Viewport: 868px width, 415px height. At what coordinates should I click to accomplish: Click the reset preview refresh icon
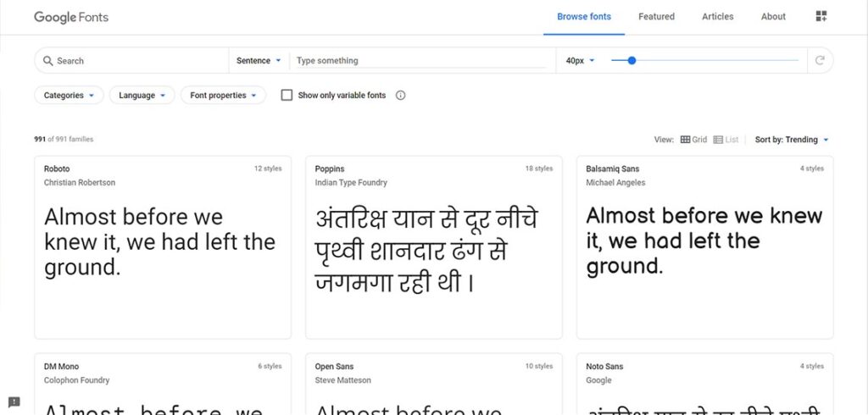click(820, 61)
